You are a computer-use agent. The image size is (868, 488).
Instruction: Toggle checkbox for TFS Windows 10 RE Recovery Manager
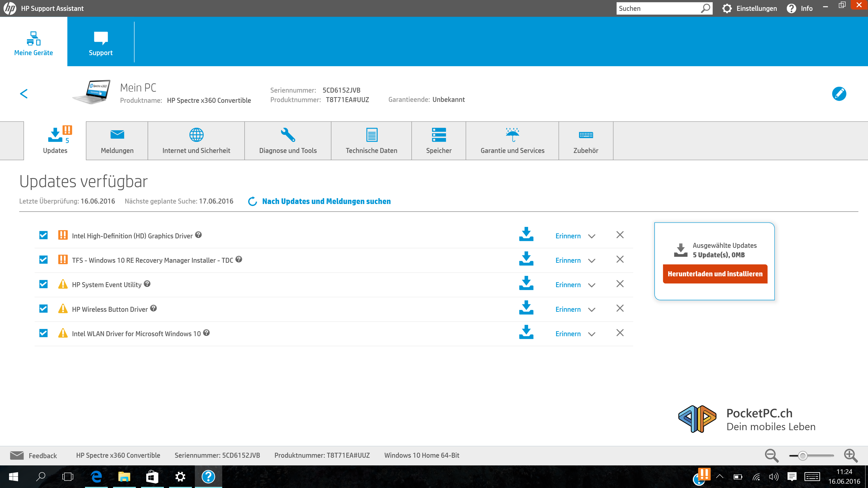[x=43, y=260]
